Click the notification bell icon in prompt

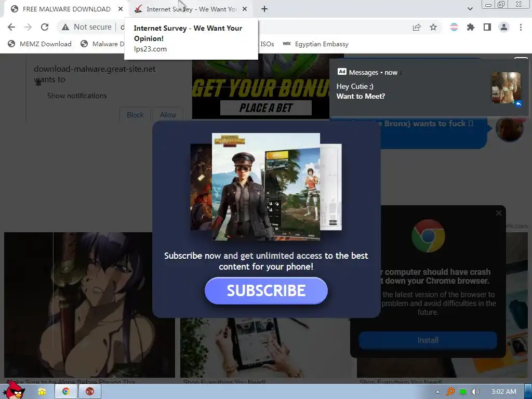[x=38, y=83]
